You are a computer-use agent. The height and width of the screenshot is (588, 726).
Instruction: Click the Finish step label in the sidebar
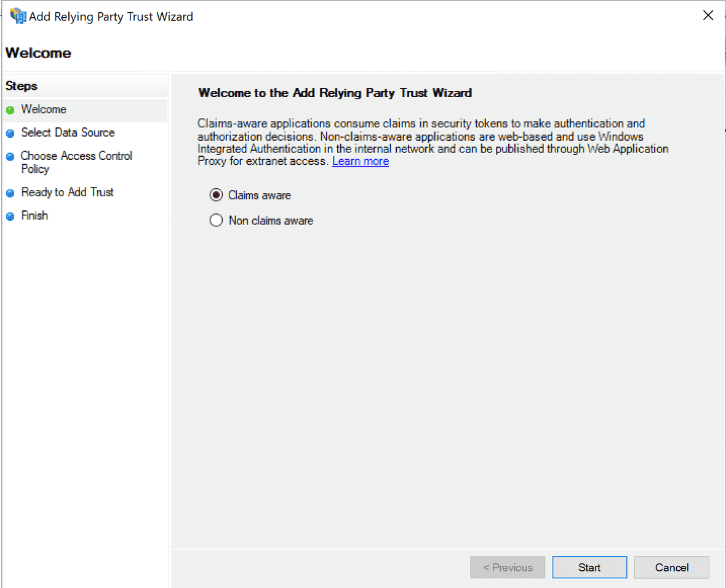pyautogui.click(x=34, y=216)
